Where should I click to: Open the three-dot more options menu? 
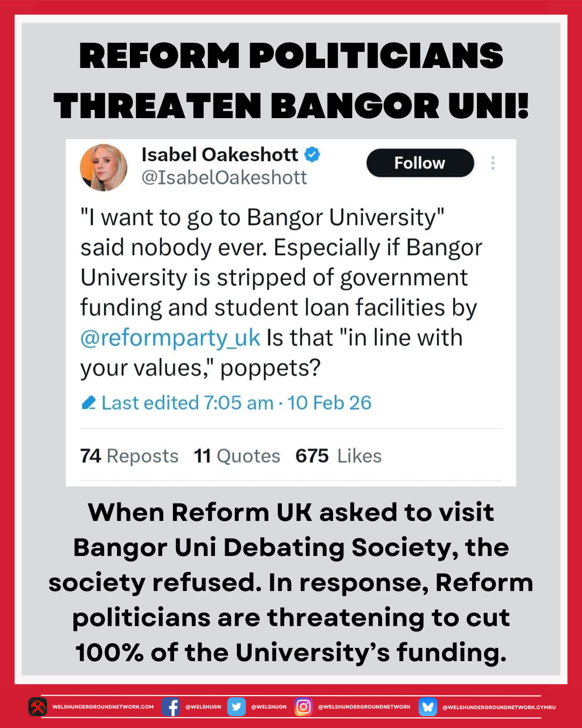(x=493, y=163)
